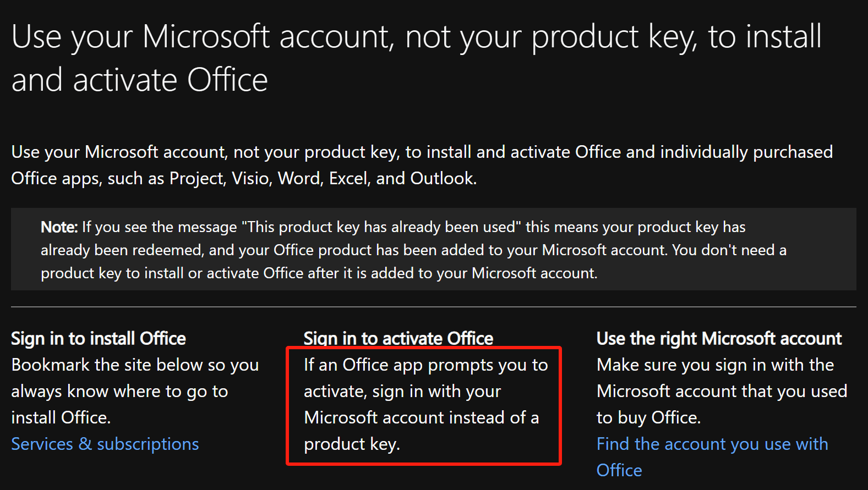The width and height of the screenshot is (868, 490).
Task: Click the word 'Visio' in the intro paragraph
Action: tap(252, 178)
